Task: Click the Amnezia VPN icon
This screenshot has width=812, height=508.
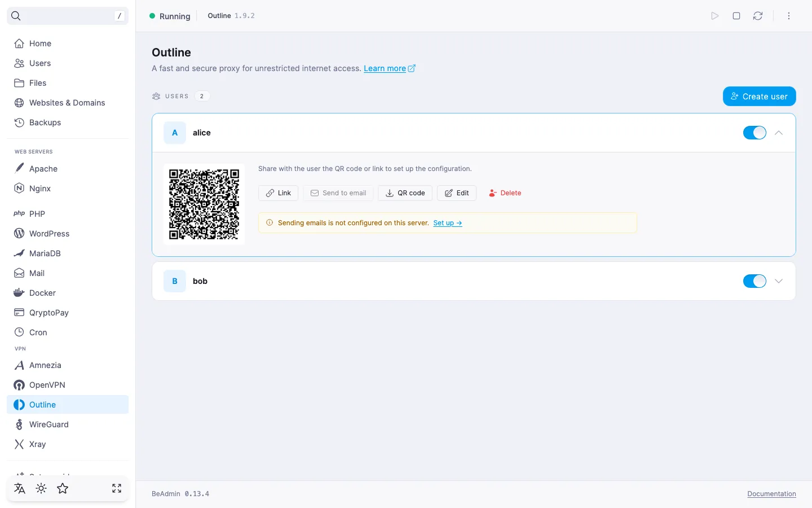Action: click(19, 365)
